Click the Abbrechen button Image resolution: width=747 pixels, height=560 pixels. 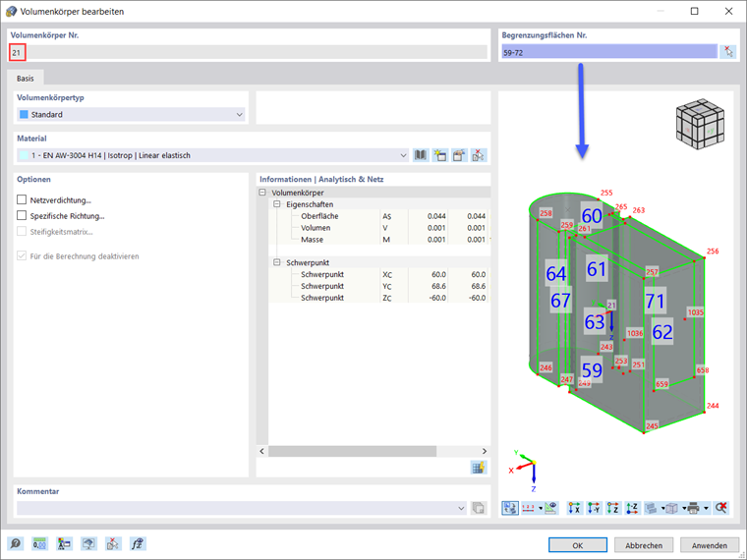(x=644, y=545)
